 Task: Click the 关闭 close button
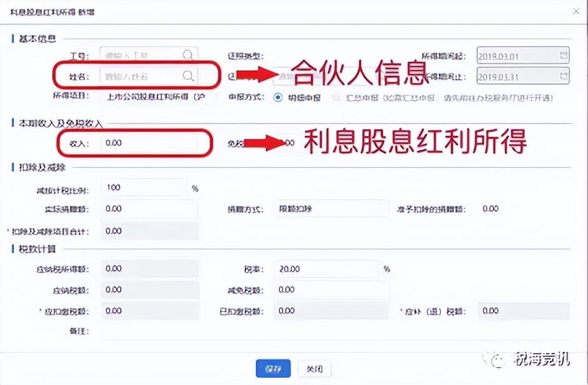[315, 369]
